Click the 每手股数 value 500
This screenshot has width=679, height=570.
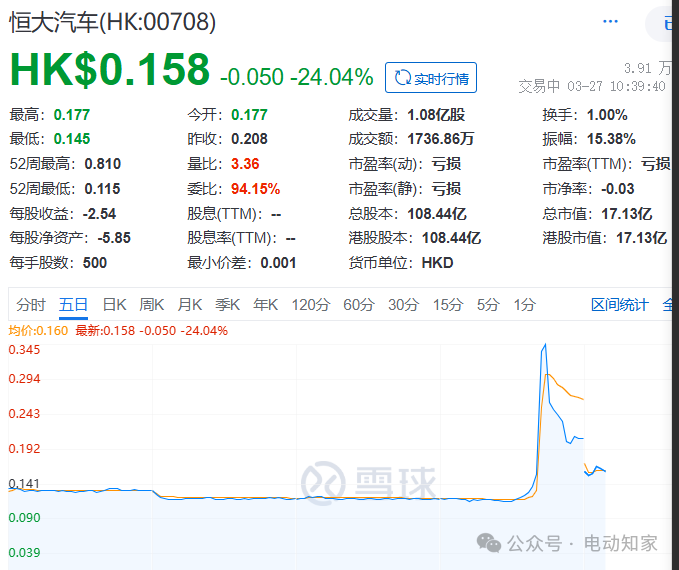[95, 263]
